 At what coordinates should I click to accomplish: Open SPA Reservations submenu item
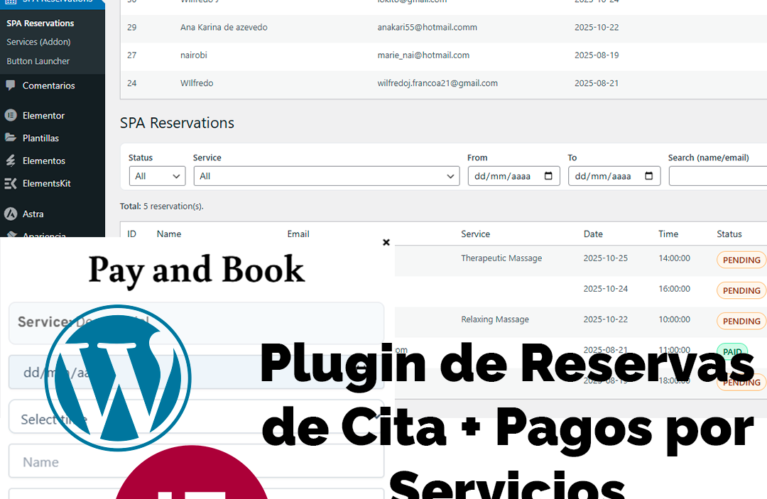pos(40,23)
